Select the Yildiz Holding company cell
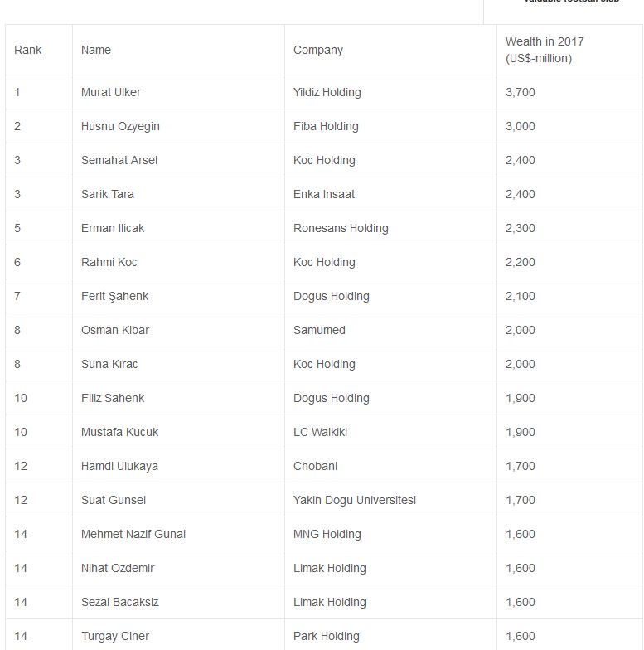This screenshot has height=650, width=644. click(327, 92)
